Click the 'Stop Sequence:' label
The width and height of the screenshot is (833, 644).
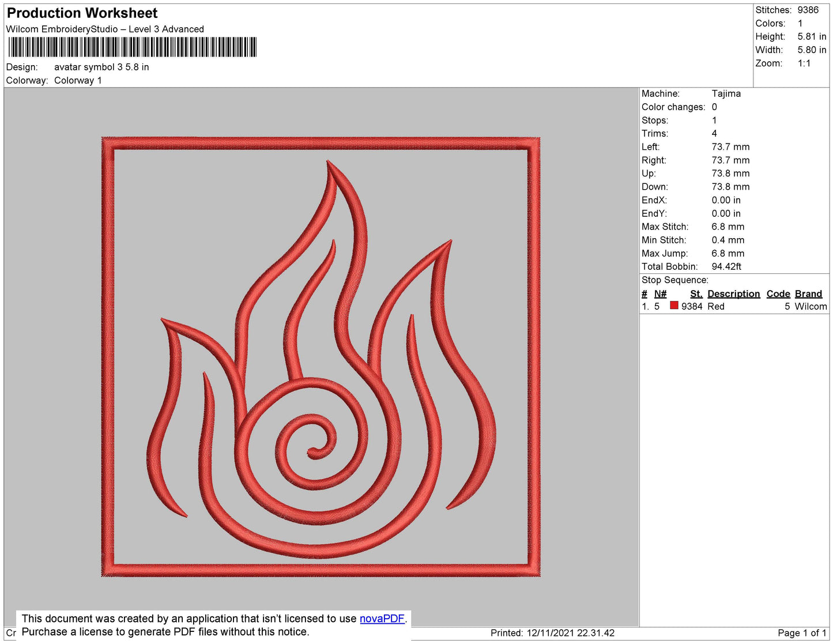click(675, 280)
